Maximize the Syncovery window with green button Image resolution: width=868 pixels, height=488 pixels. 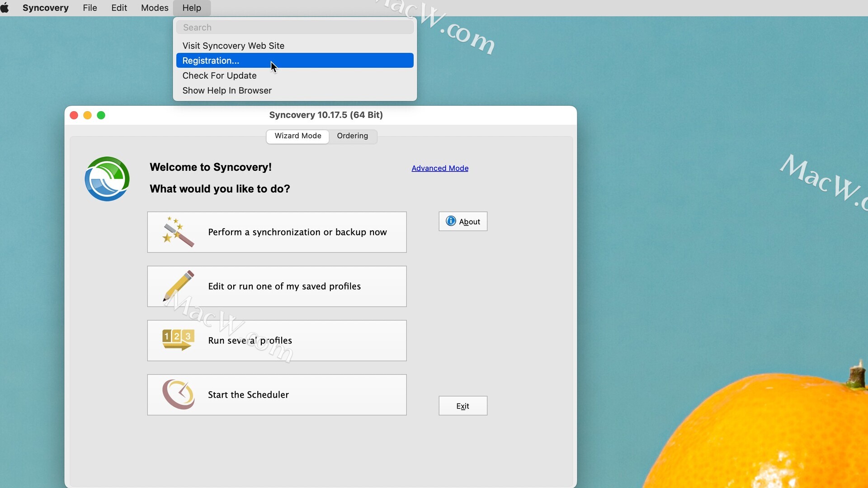[x=101, y=115]
